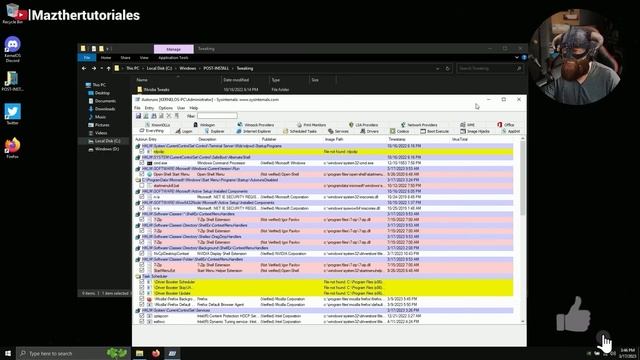Switch to the Winsock Providers tab
The height and width of the screenshot is (360, 640).
tap(256, 125)
